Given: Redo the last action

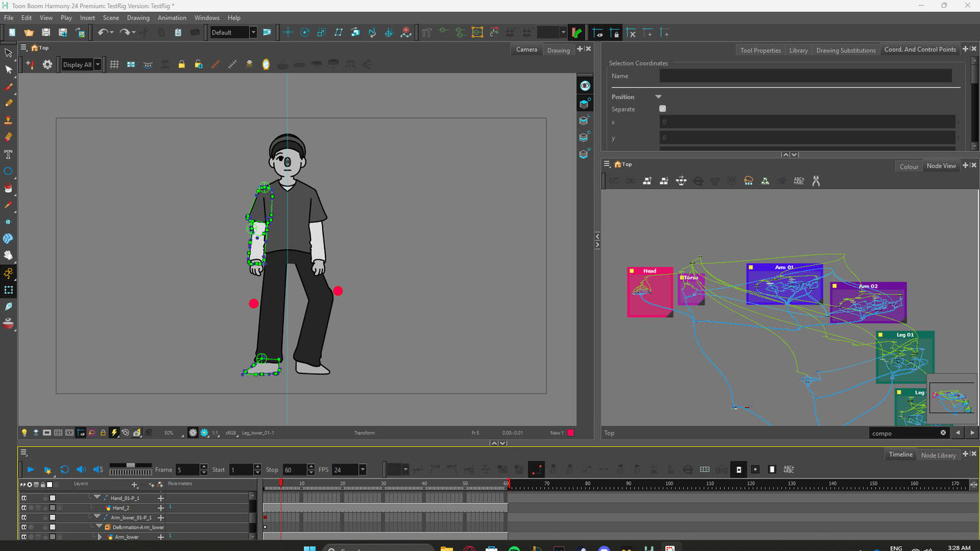Looking at the screenshot, I should (x=124, y=32).
